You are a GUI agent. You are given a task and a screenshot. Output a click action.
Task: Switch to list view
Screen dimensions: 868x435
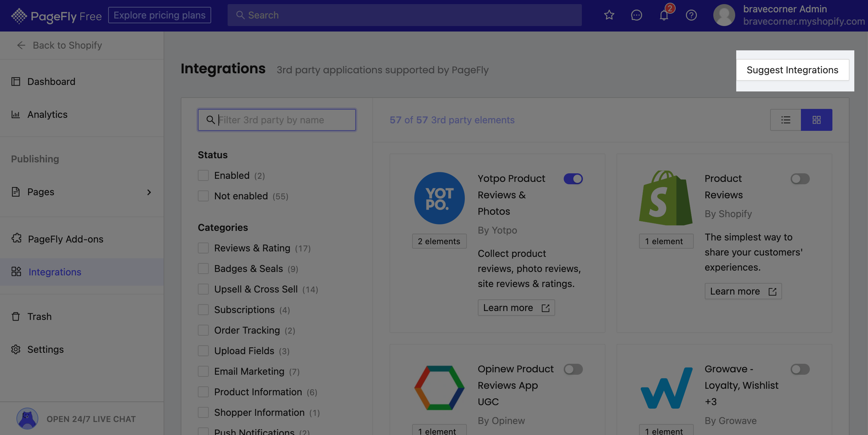[x=786, y=120]
